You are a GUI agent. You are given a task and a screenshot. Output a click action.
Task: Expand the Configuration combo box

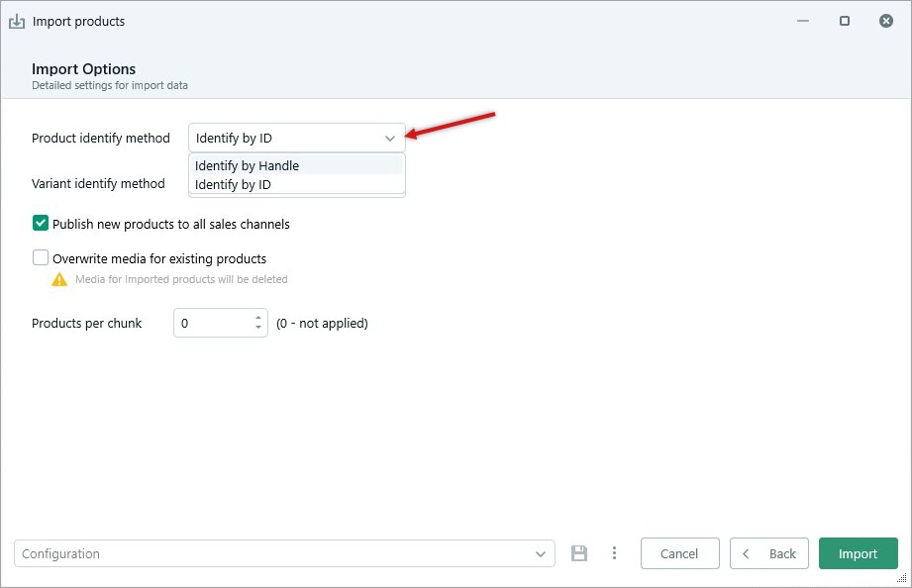point(284,553)
